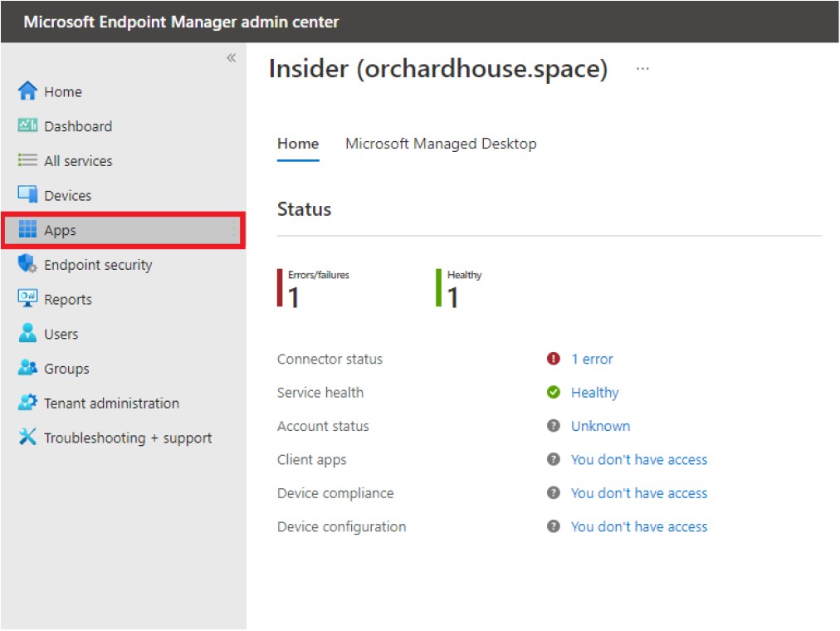The width and height of the screenshot is (840, 631).
Task: Select the Users person icon
Action: tap(28, 334)
